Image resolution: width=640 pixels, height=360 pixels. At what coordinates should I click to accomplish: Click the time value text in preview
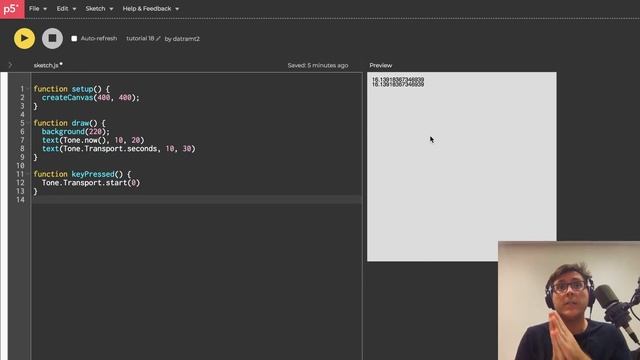398,82
